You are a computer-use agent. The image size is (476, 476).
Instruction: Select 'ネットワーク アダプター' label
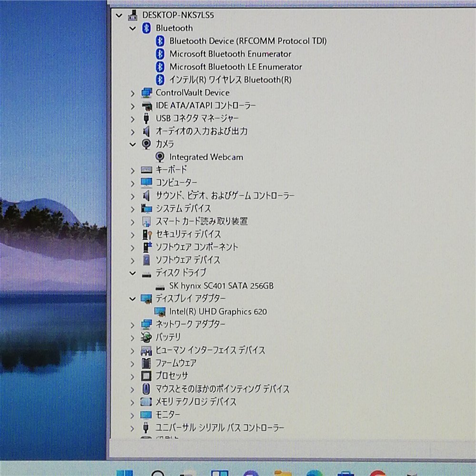pos(190,324)
